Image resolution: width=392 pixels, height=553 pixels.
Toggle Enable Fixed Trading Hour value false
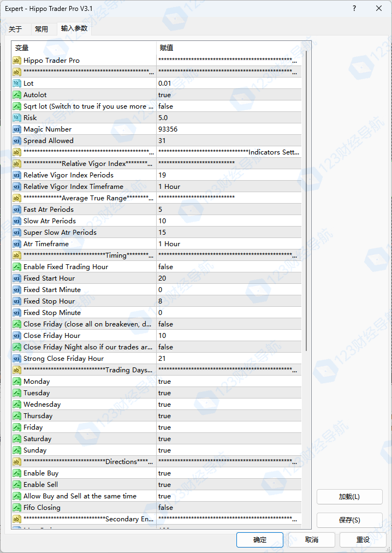click(x=229, y=266)
